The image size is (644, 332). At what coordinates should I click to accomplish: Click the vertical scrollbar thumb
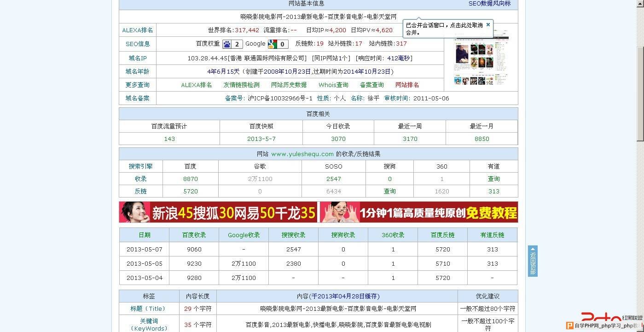[640, 94]
